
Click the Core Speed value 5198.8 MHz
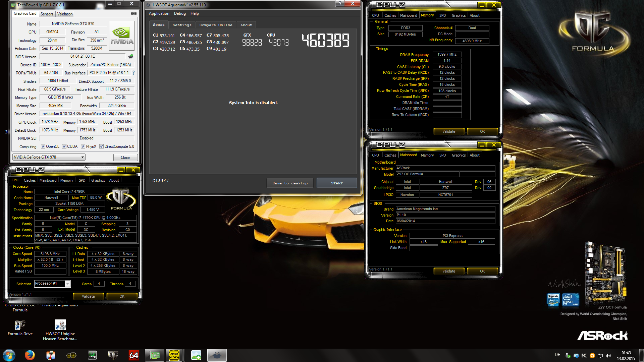[50, 254]
